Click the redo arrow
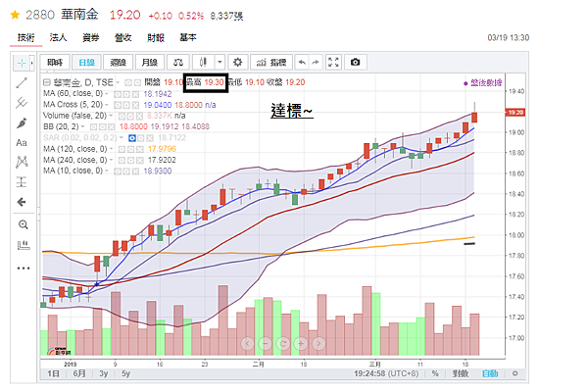 coord(316,63)
